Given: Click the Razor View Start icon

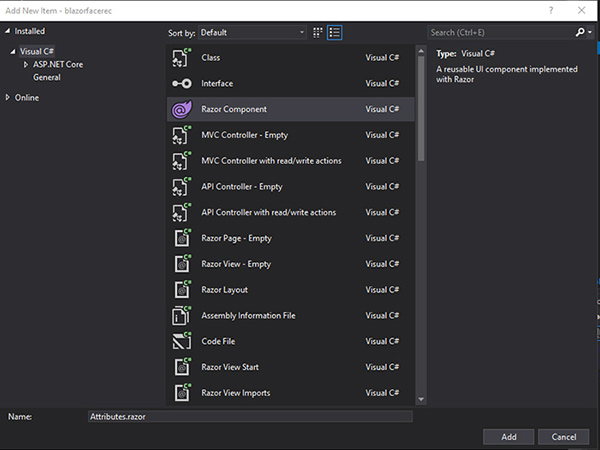Looking at the screenshot, I should pos(183,367).
